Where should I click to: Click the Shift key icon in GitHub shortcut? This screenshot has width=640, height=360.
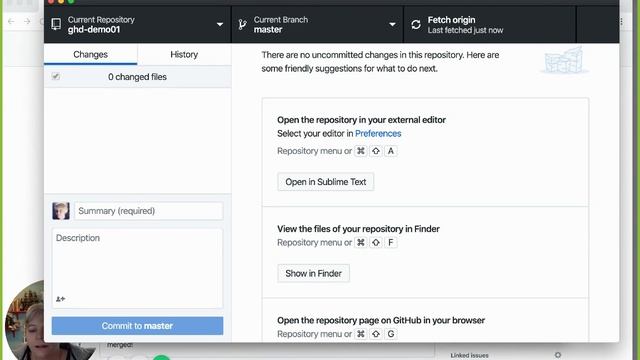(376, 334)
